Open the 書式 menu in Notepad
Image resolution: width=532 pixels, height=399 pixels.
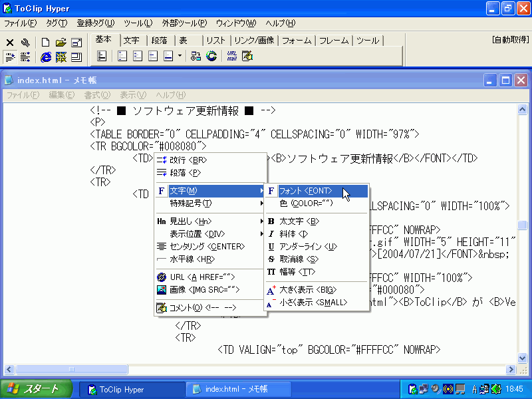click(x=97, y=94)
